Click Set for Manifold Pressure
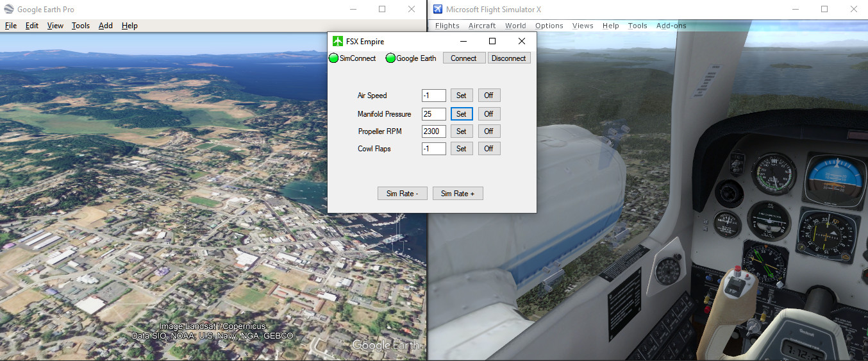 [x=462, y=114]
